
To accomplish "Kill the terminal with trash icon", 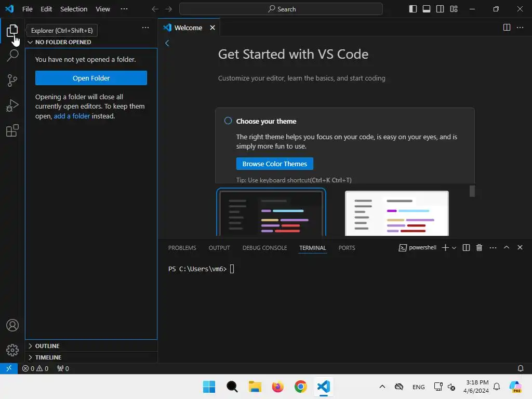I will click(479, 248).
